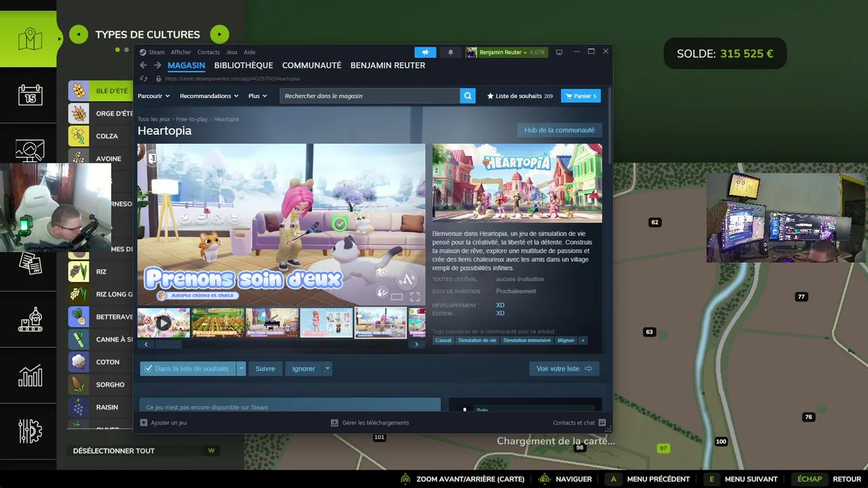Open the Aide menu
The height and width of the screenshot is (488, 868).
[250, 52]
